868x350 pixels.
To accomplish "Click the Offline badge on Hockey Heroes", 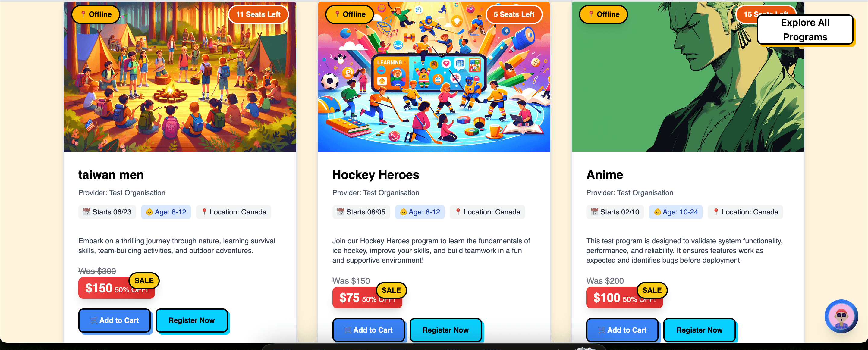I will tap(349, 14).
